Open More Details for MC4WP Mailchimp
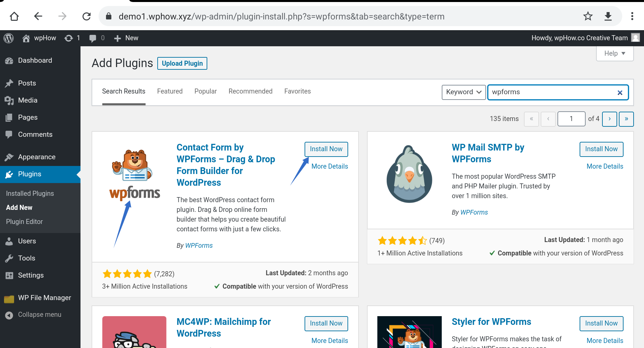 330,341
